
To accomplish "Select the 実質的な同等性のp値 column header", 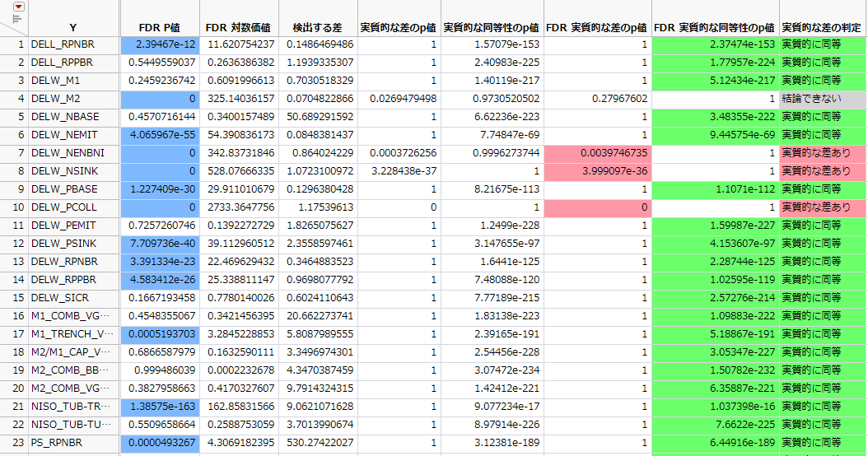I will tap(492, 28).
